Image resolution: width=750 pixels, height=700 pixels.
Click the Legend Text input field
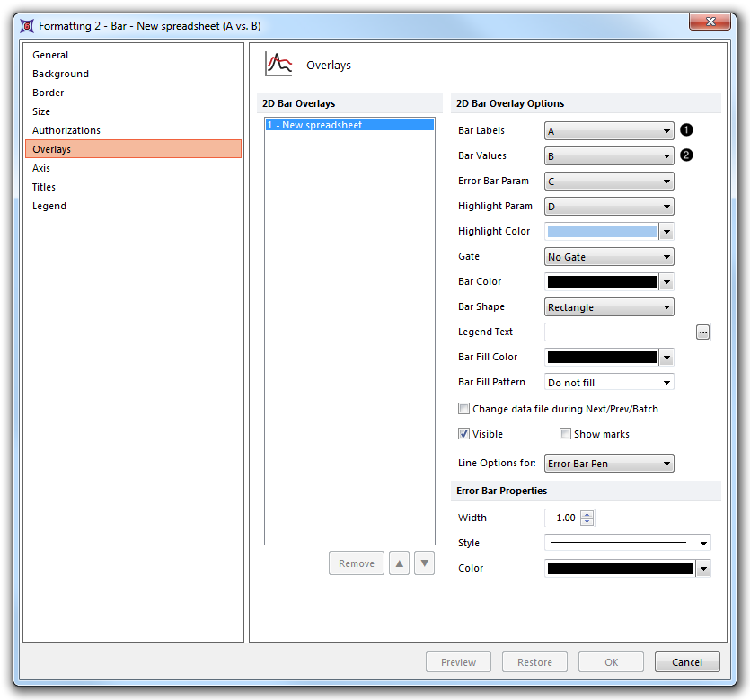tap(620, 332)
